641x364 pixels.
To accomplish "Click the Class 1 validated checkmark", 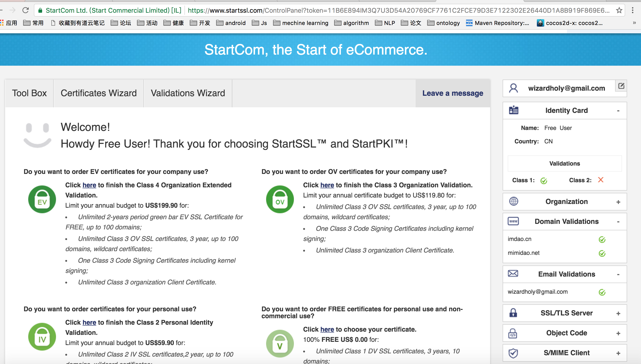I will pyautogui.click(x=544, y=181).
